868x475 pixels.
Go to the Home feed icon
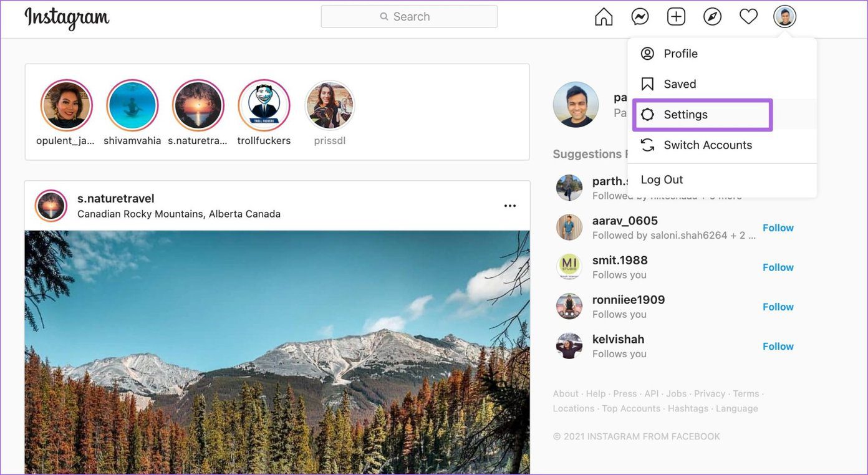tap(604, 17)
